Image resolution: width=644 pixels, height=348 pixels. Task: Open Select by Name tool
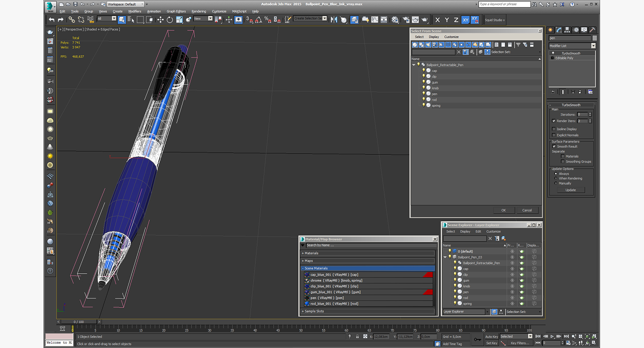coord(131,20)
